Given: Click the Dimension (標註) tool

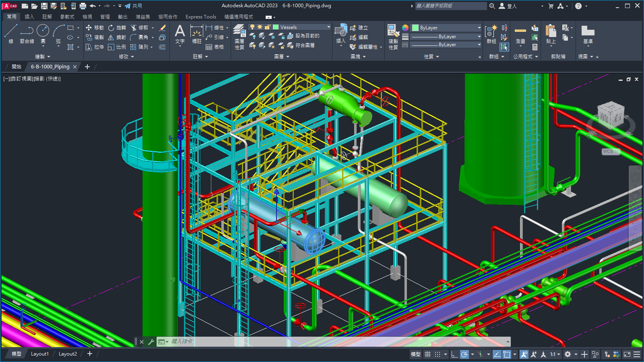Looking at the screenshot, I should 196,34.
